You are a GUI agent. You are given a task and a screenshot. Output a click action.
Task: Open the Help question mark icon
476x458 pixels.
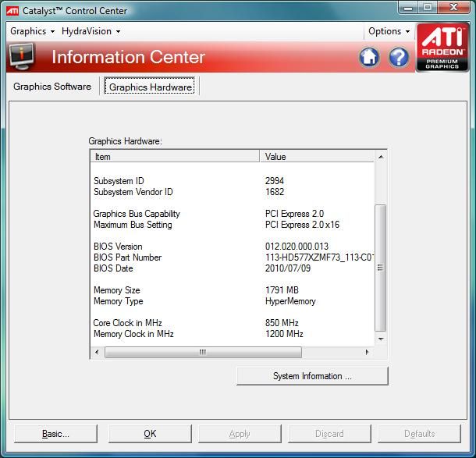[x=399, y=57]
